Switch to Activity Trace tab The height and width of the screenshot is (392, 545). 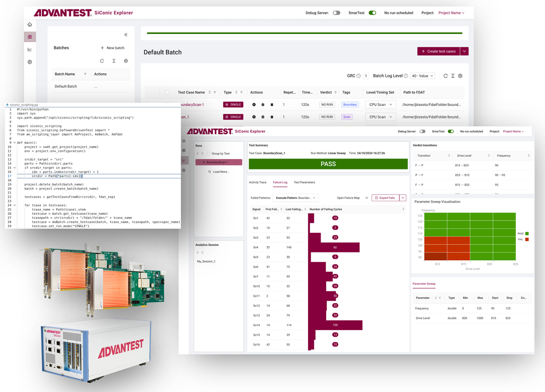tap(258, 182)
